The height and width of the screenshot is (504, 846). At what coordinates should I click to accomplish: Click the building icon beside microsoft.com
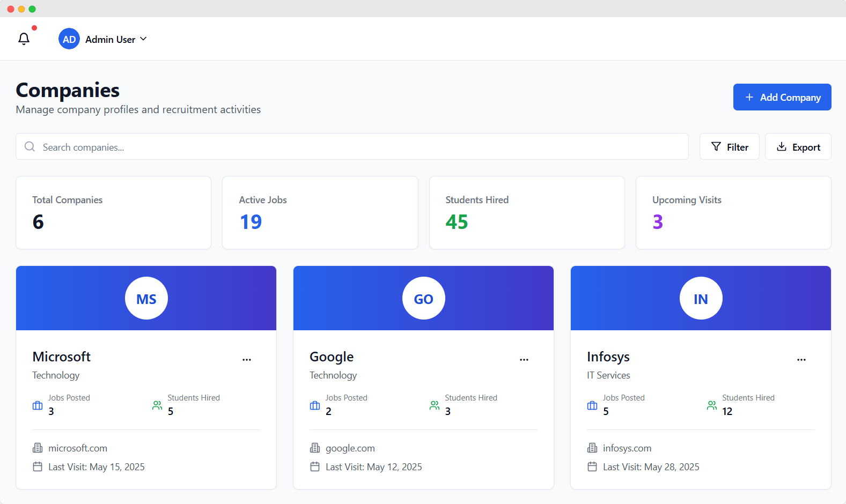click(x=38, y=448)
